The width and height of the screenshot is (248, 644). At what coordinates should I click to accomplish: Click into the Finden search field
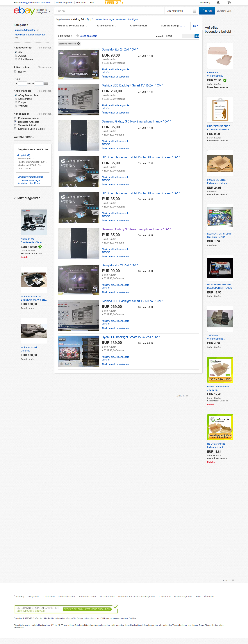coord(109,11)
